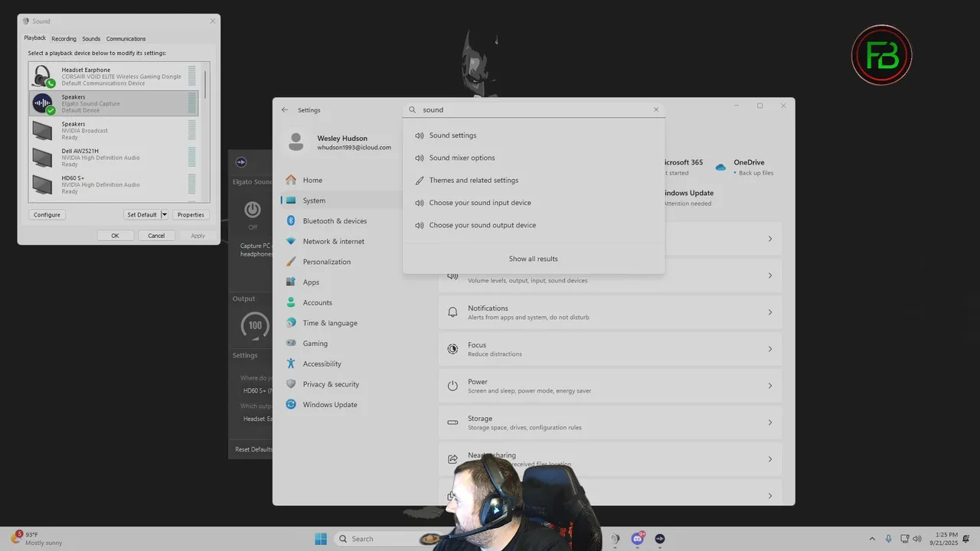Select the Dell AW2521H playback device
This screenshot has height=551, width=980.
point(113,158)
